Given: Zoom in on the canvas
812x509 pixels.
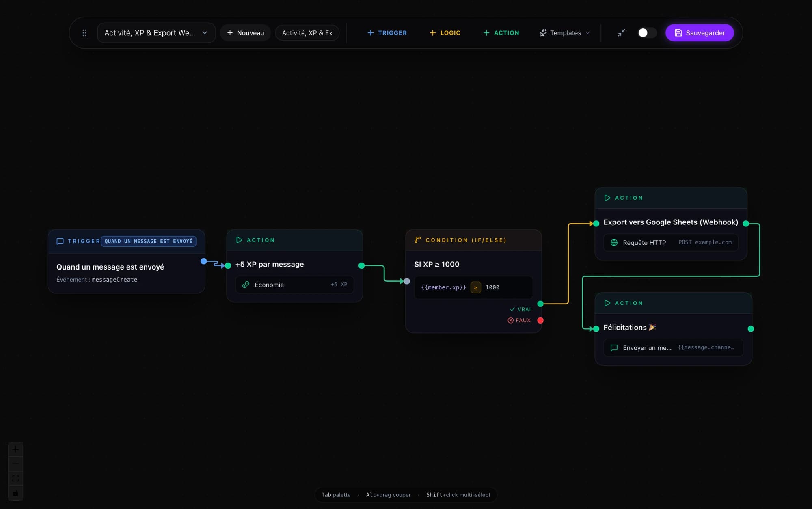Looking at the screenshot, I should 15,449.
